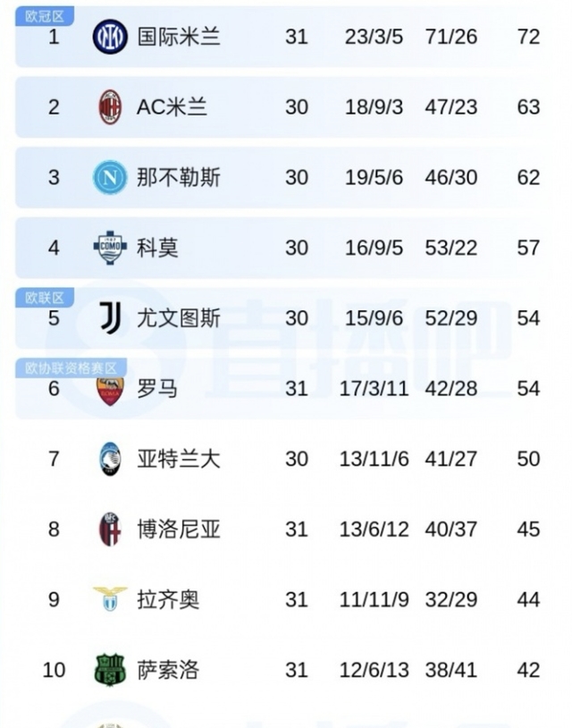Screen dimensions: 572x728
Task: Click the Napoli club logo
Action: click(110, 177)
